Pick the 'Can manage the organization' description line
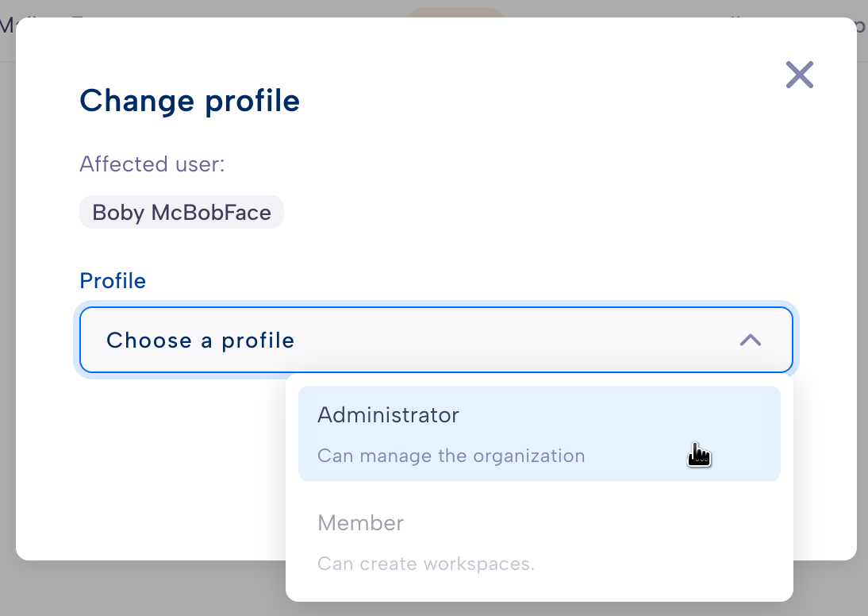 [x=451, y=456]
